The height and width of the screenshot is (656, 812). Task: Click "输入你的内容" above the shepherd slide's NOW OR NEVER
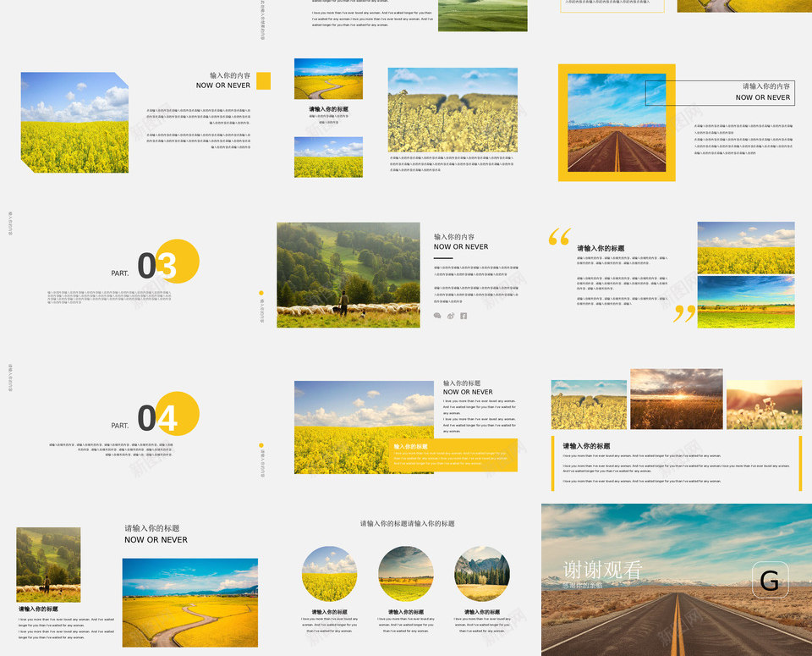[x=454, y=237]
